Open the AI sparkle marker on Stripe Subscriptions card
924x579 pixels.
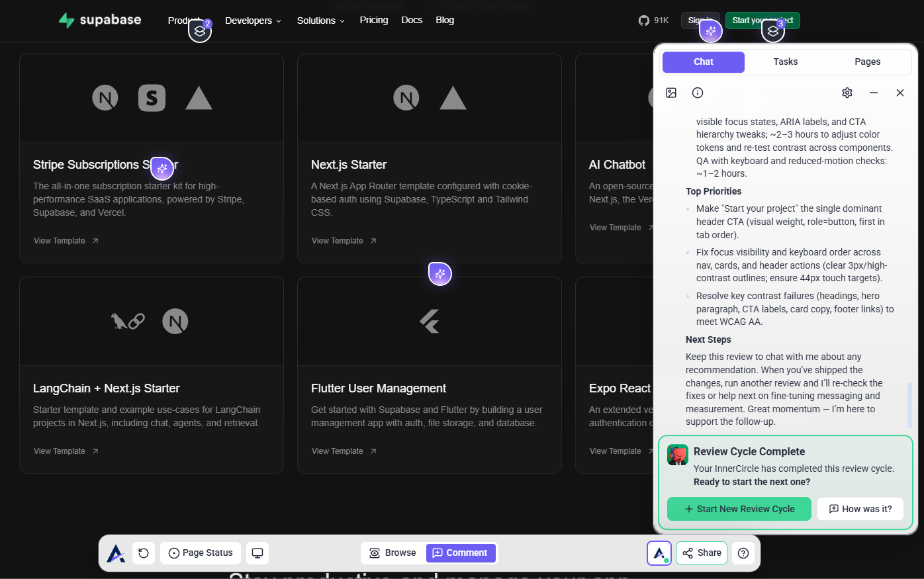[x=162, y=169]
